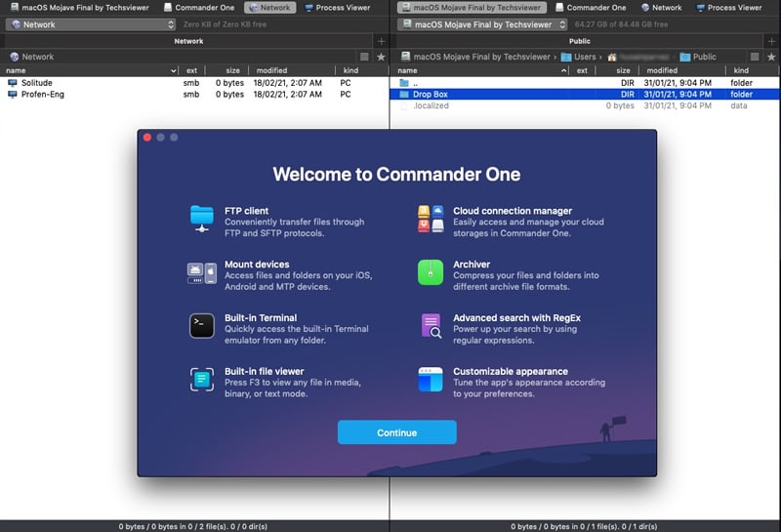Click the Advanced search with RegEx icon
781x532 pixels.
pyautogui.click(x=431, y=326)
